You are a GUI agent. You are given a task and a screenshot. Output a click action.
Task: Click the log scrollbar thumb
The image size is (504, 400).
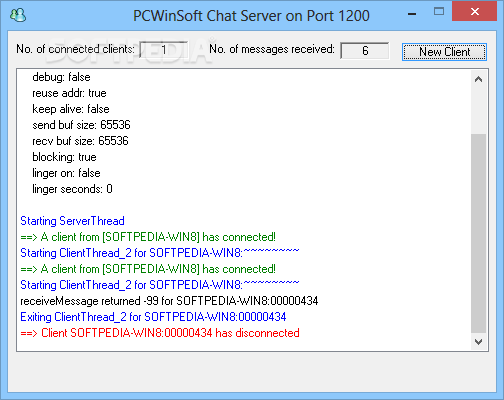pos(479,233)
